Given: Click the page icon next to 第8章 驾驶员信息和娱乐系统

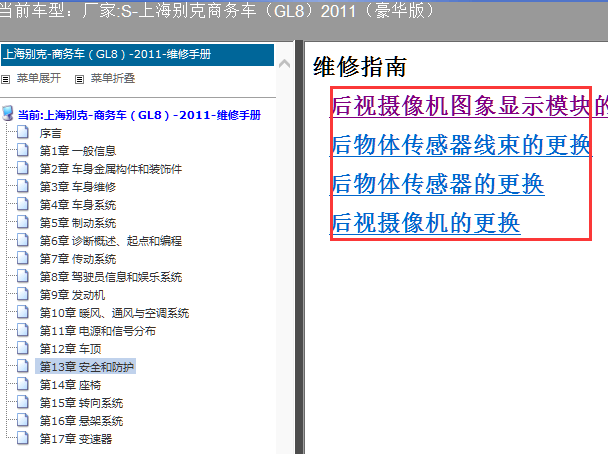Looking at the screenshot, I should pyautogui.click(x=22, y=276).
